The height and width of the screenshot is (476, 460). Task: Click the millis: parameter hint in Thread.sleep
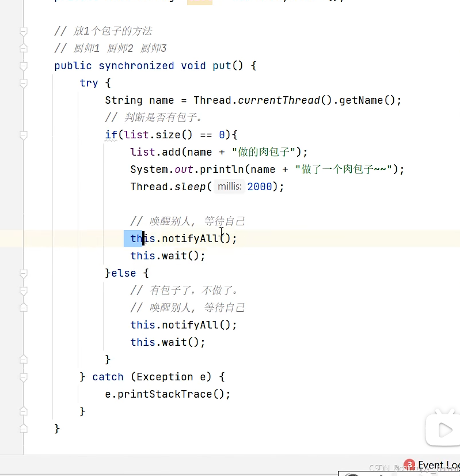pos(230,186)
